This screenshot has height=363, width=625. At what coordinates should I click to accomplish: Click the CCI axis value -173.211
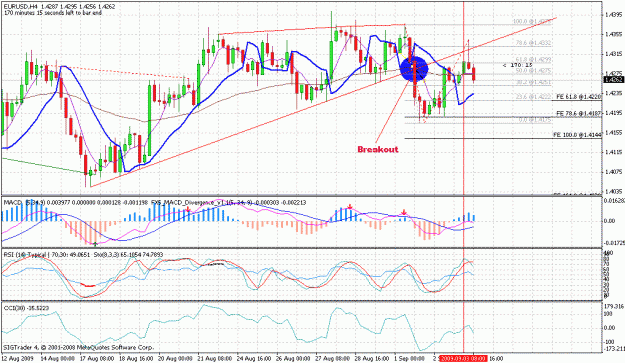[614, 349]
